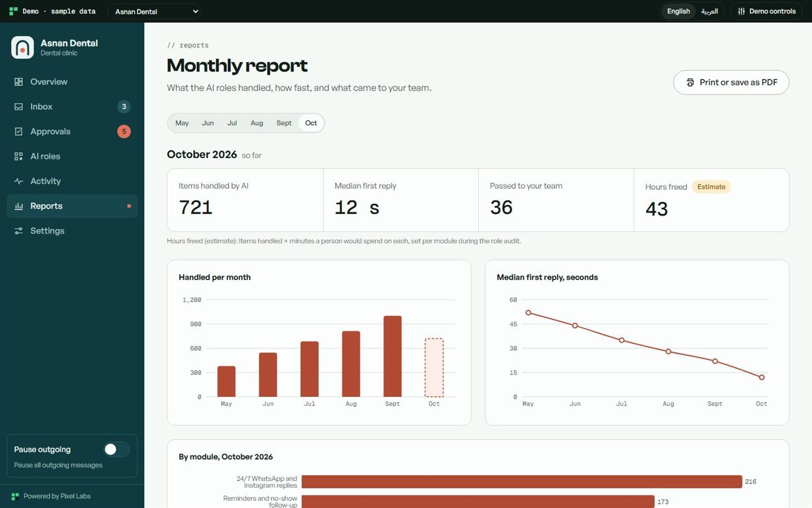This screenshot has height=508, width=812.
Task: Select the May month tab
Action: click(x=182, y=123)
